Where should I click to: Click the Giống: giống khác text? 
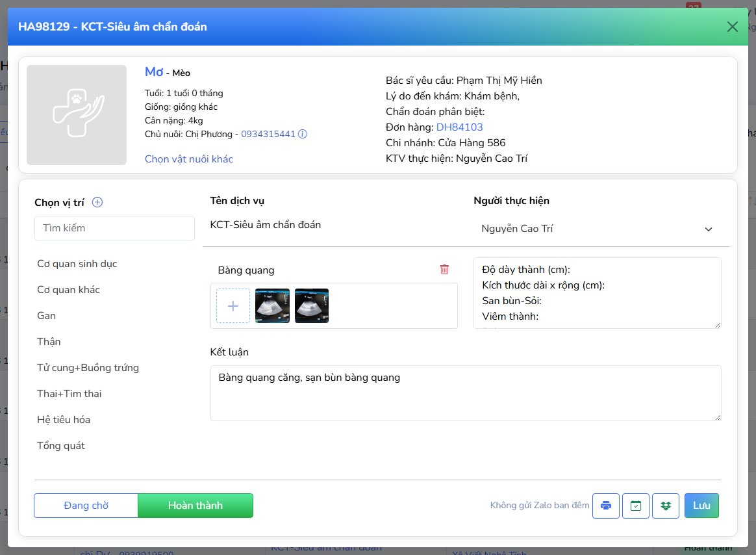click(181, 107)
